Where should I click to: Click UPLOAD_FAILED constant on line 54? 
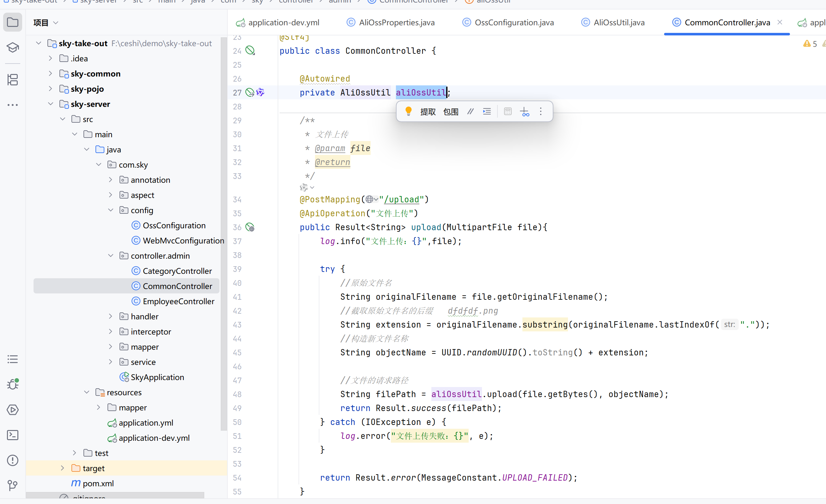click(535, 477)
